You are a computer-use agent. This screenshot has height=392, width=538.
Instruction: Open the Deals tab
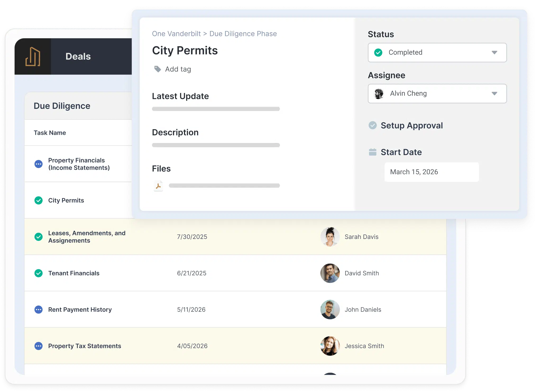pos(78,57)
